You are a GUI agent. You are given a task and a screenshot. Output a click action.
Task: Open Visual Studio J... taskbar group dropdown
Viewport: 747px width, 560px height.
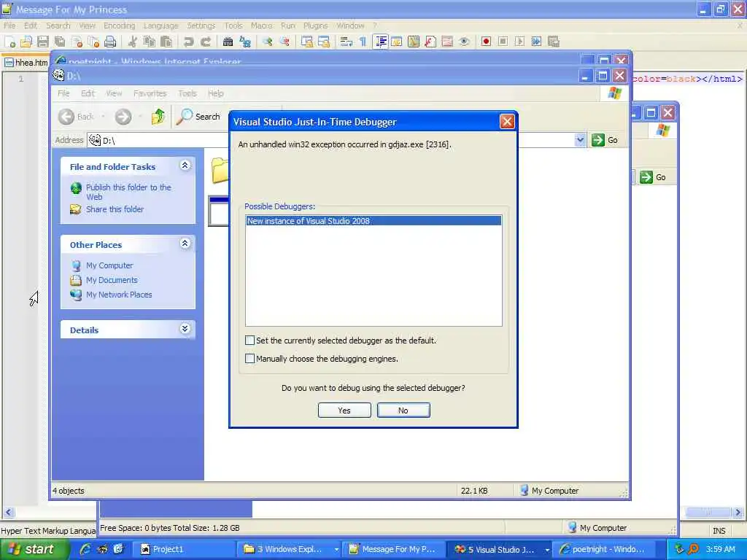(x=547, y=550)
